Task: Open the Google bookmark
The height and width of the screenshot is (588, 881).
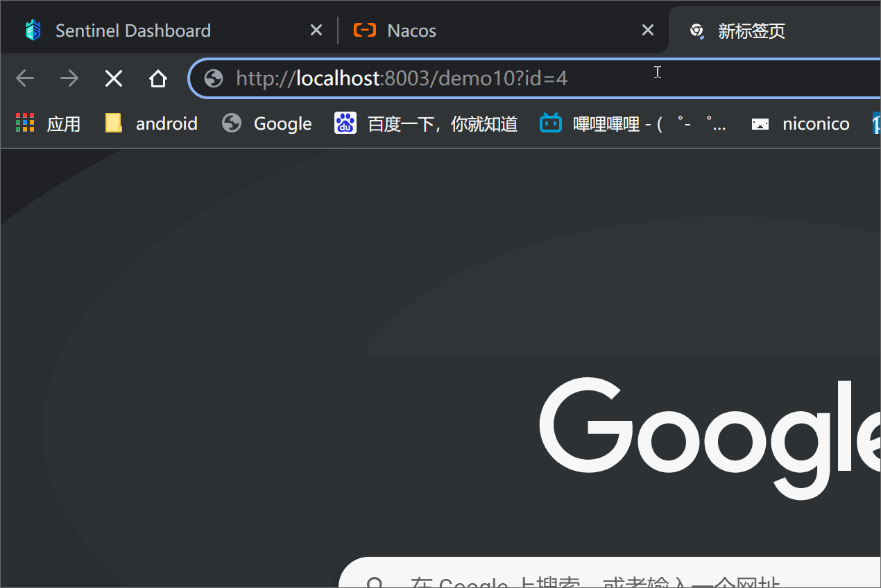Action: 266,123
